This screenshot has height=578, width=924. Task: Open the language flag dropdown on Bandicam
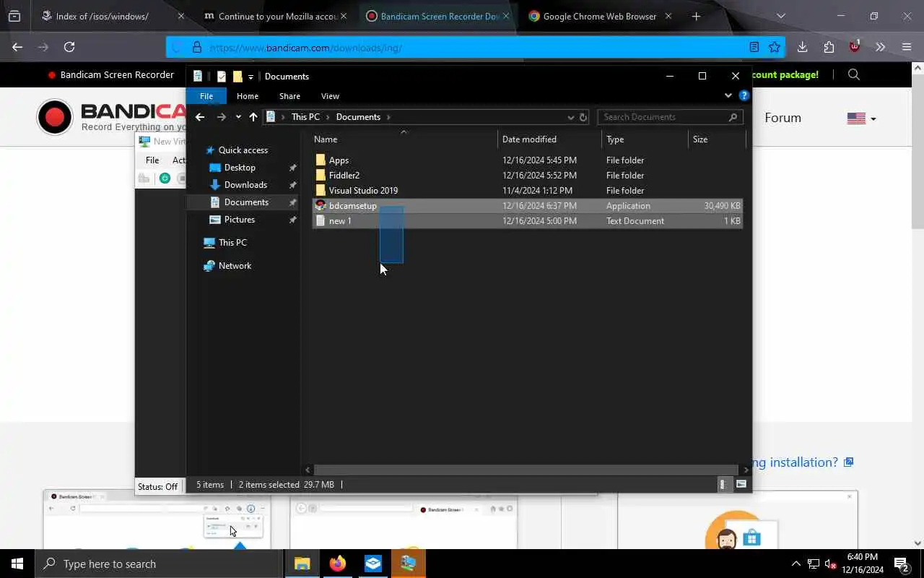861,118
